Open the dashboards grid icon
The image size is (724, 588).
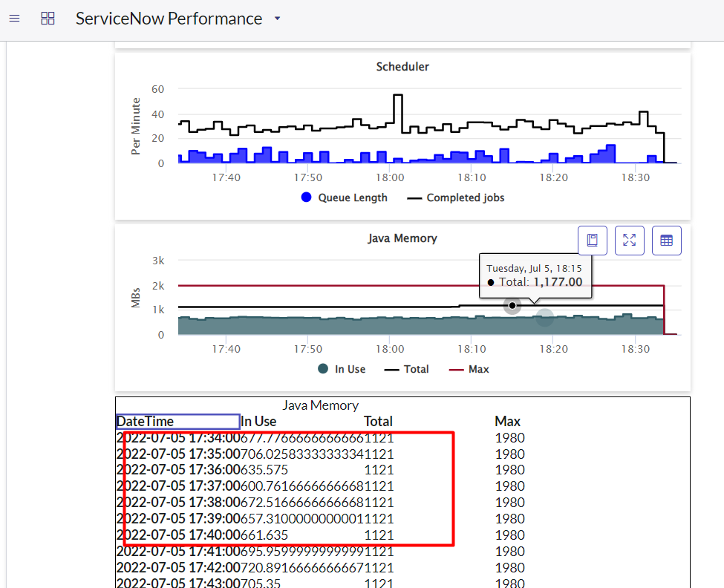tap(48, 19)
